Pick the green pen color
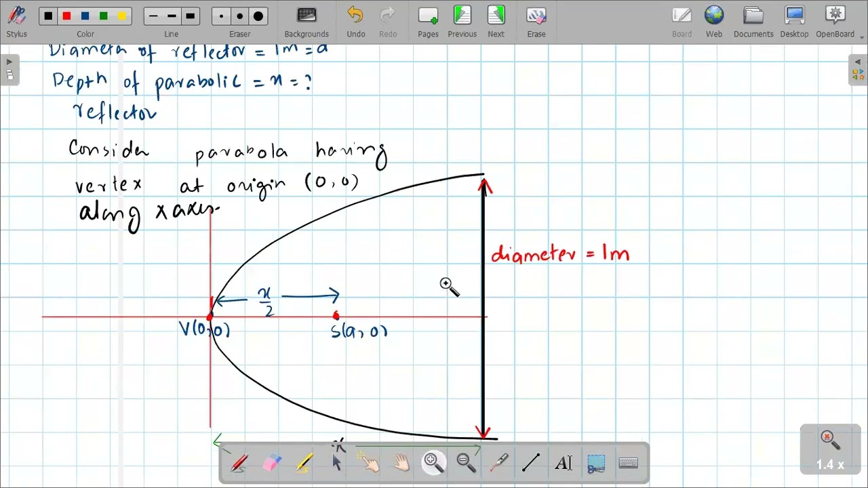The width and height of the screenshot is (868, 488). (103, 16)
